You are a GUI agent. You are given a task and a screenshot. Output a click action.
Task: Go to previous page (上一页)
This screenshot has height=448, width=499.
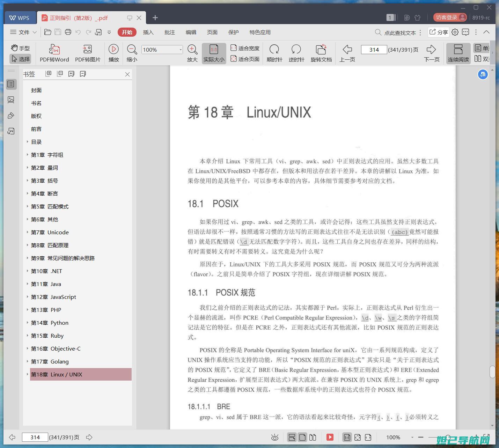(x=347, y=53)
